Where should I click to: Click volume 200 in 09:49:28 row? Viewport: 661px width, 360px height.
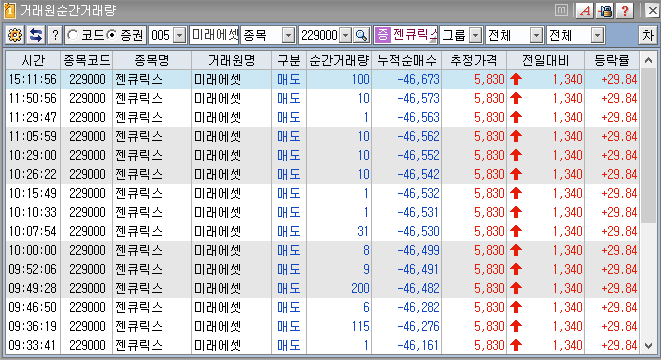[x=360, y=288]
